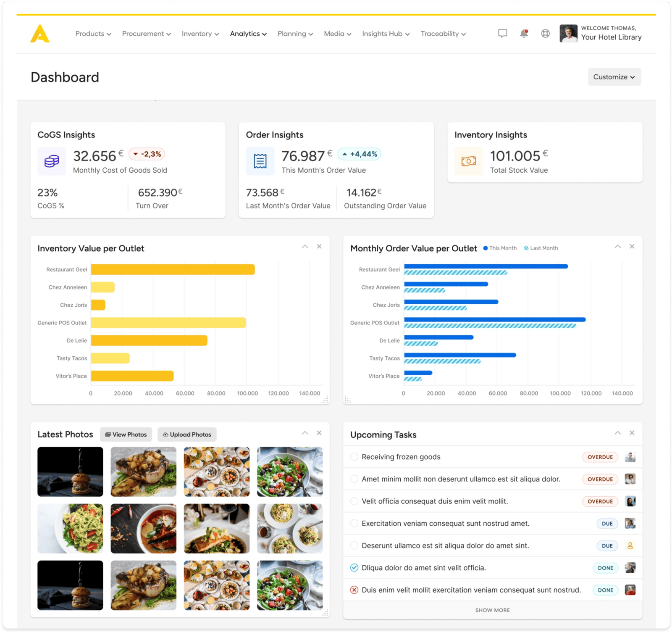The width and height of the screenshot is (672, 632).
Task: Collapse the Latest Photos panel
Action: pos(305,433)
